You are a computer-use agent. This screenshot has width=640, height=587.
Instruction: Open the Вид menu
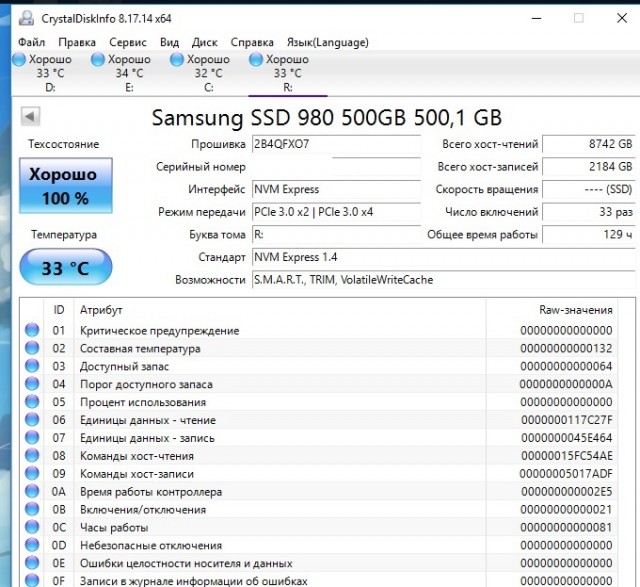point(169,42)
